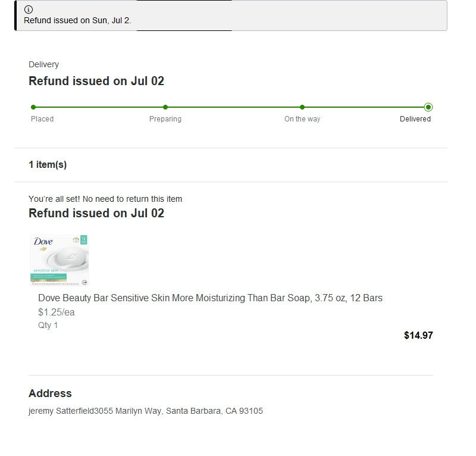Click the Address section heading
The height and width of the screenshot is (456, 476).
50,393
